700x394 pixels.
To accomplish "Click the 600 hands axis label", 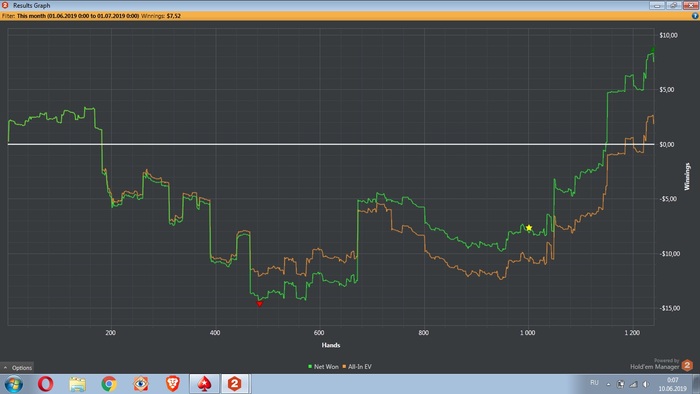I will [x=319, y=332].
